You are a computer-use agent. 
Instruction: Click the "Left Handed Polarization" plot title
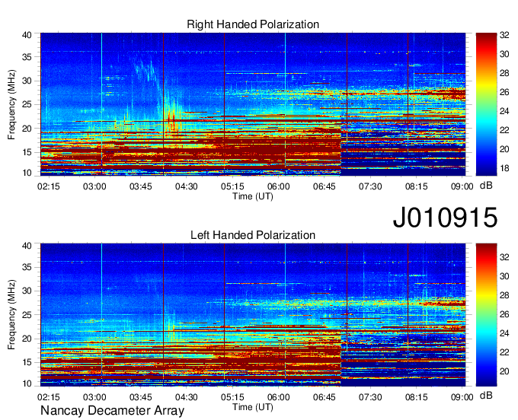pyautogui.click(x=253, y=235)
